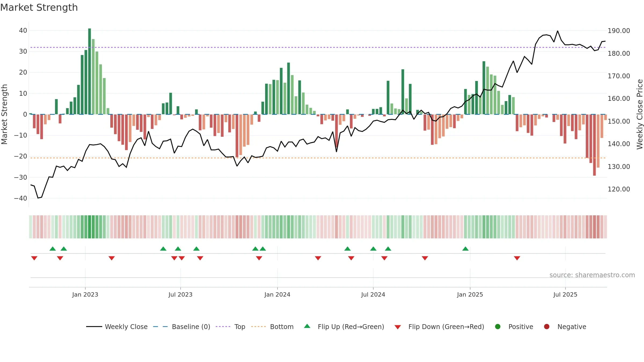Image resolution: width=644 pixels, height=362 pixels.
Task: Click the red Flip Down triangle icon in legend
Action: [398, 327]
